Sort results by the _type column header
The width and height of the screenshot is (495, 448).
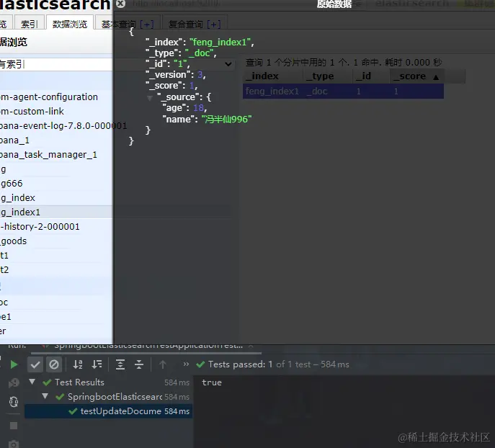coord(328,76)
